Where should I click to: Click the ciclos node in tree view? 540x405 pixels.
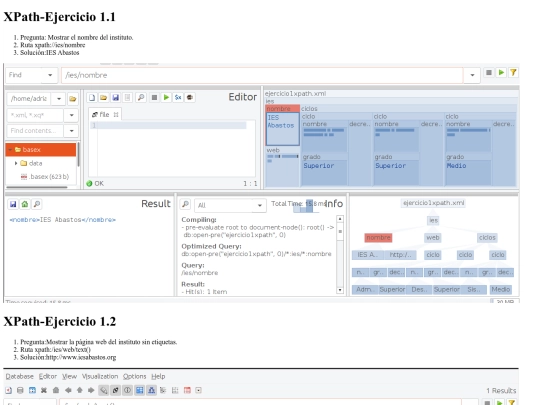(x=487, y=238)
